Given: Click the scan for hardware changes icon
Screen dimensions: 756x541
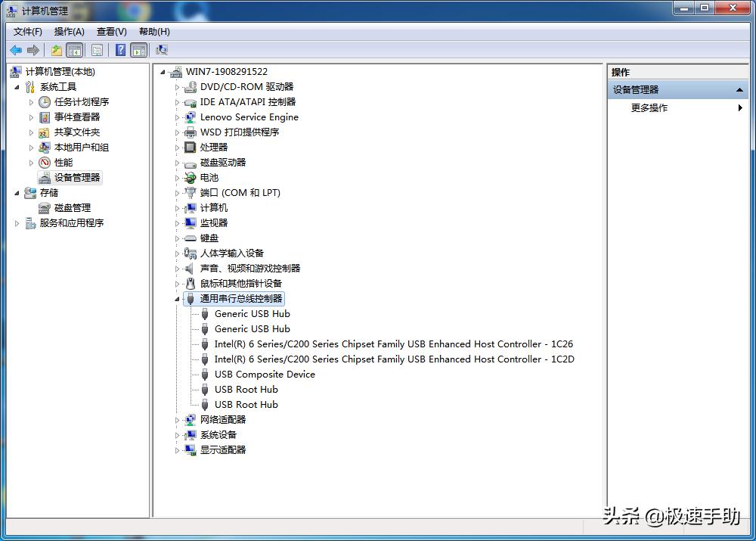Looking at the screenshot, I should coord(161,50).
